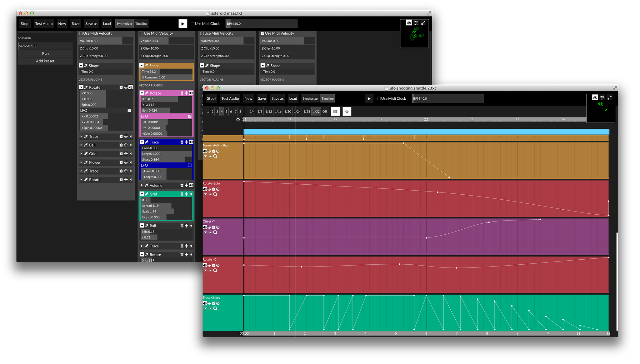The width and height of the screenshot is (640, 364).
Task: Click the Sharp 0.864 slider in Trace plugin
Action: 166,160
